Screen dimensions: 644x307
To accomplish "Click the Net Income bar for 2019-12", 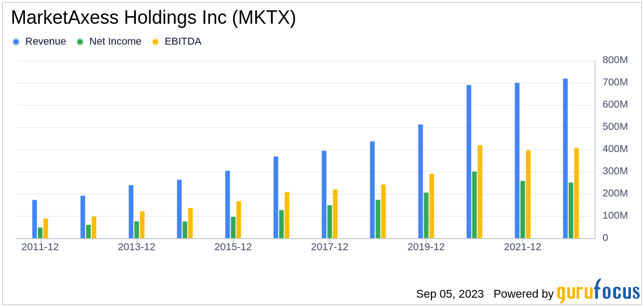I will pos(426,215).
